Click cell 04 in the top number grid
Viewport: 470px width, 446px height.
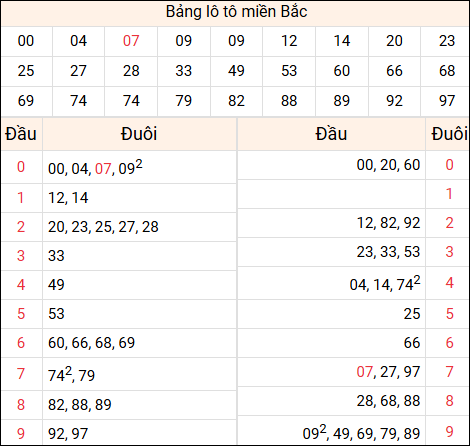78,41
